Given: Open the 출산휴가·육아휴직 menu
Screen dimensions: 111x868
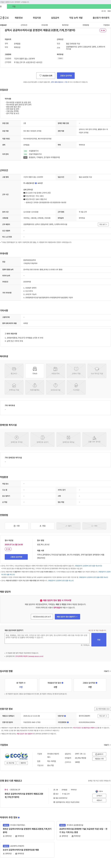Looking at the screenshot, I should [x=101, y=18].
